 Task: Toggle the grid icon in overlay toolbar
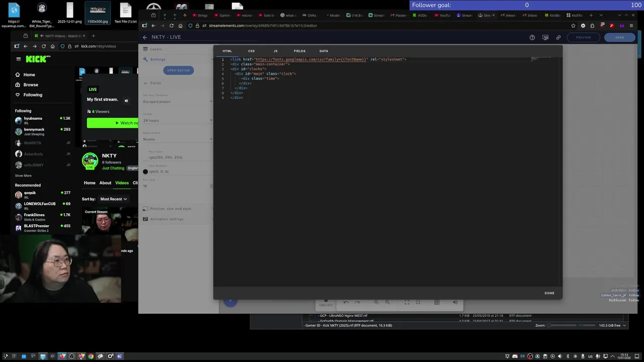click(x=437, y=302)
